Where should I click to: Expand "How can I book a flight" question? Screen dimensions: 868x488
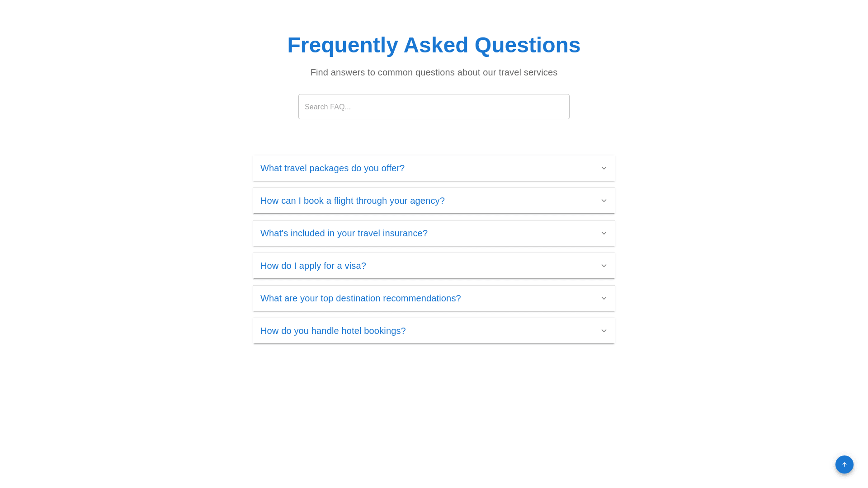point(352,201)
